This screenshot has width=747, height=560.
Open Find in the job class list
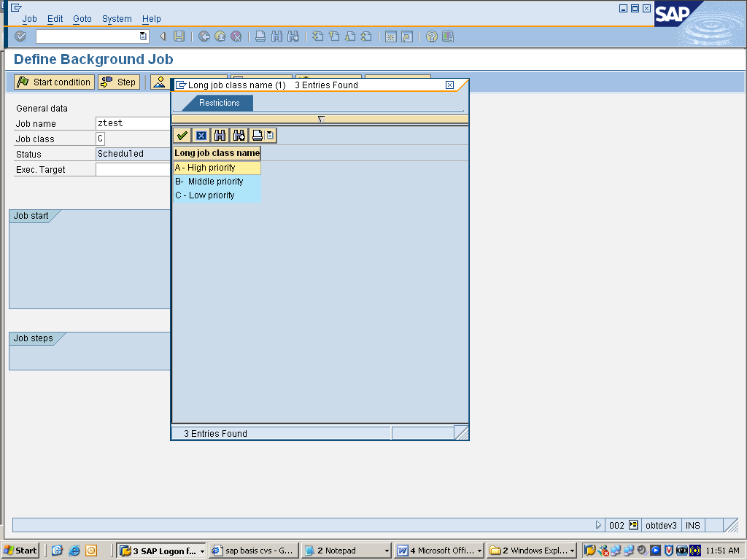coord(220,135)
